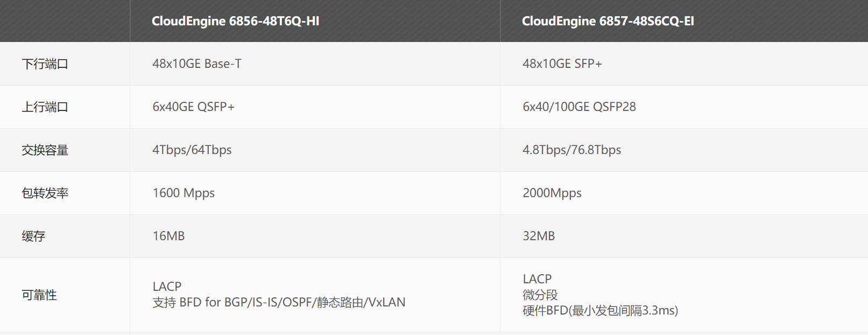Click the 硬件BFD minimum interval text
Screen dimensions: 868x335
[x=600, y=311]
